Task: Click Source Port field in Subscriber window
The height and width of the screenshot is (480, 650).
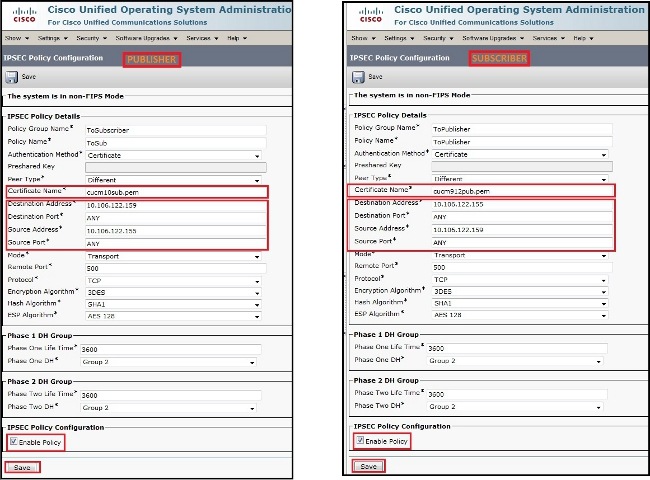Action: 522,243
